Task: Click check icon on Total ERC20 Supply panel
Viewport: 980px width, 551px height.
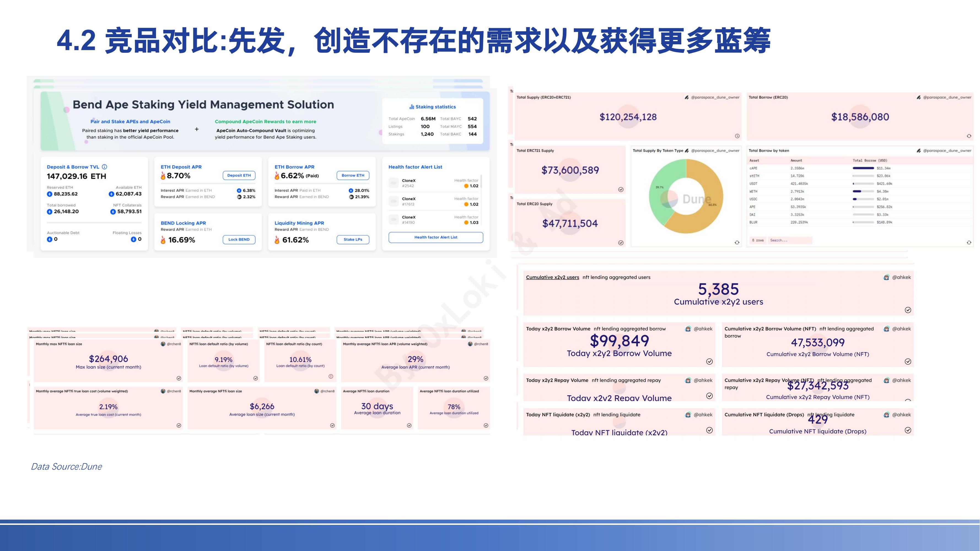Action: tap(621, 243)
